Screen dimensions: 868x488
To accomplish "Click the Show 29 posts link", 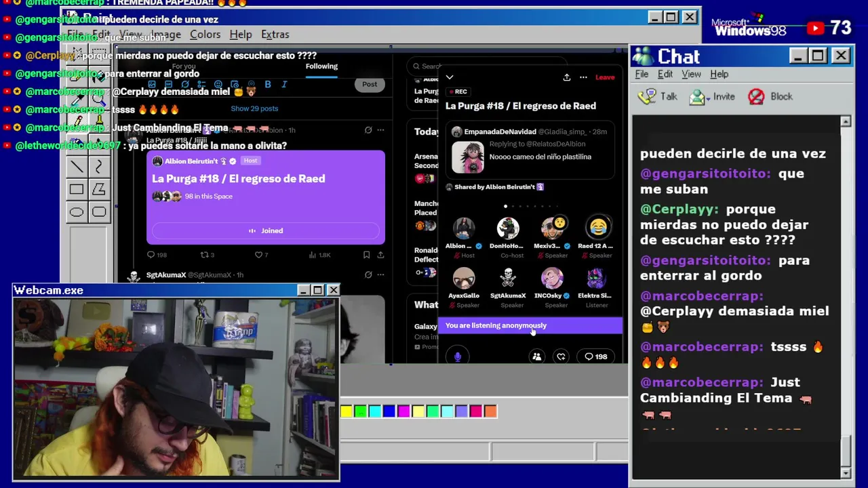I will (254, 108).
